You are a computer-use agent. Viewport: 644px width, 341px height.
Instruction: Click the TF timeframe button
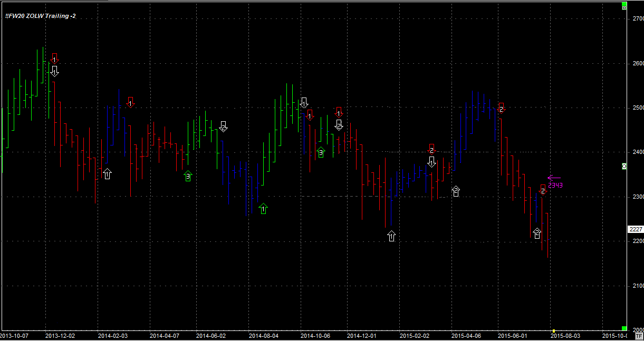point(639,335)
